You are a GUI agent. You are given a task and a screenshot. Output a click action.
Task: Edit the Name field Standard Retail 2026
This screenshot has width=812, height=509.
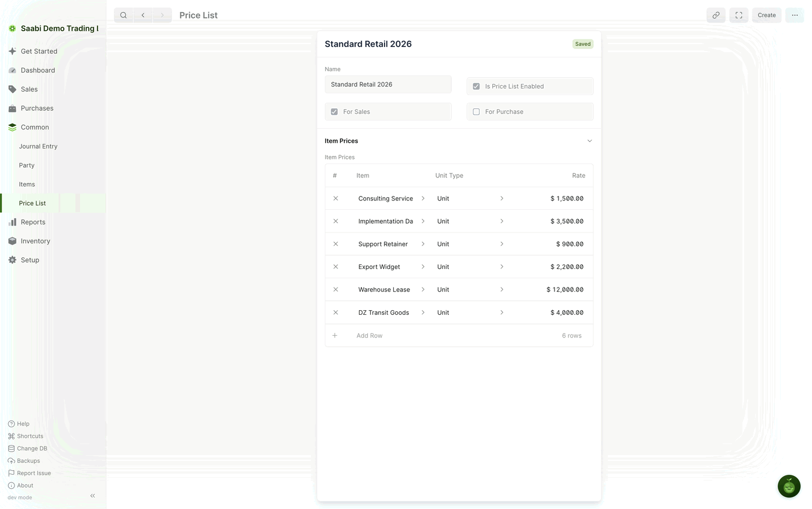click(x=388, y=85)
